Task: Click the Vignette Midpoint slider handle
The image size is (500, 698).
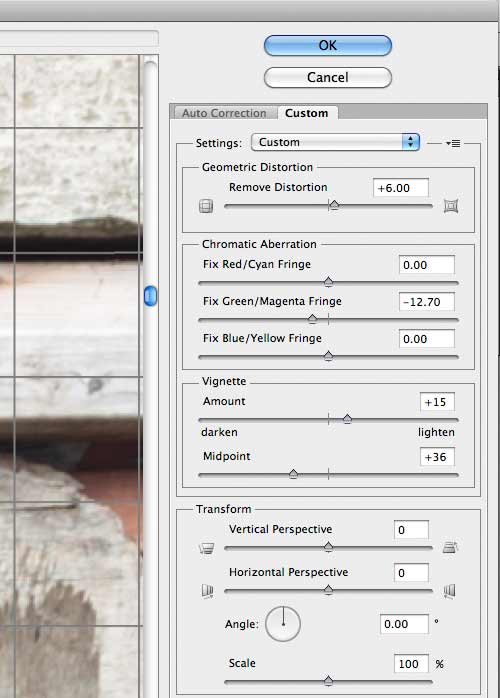Action: pyautogui.click(x=293, y=474)
